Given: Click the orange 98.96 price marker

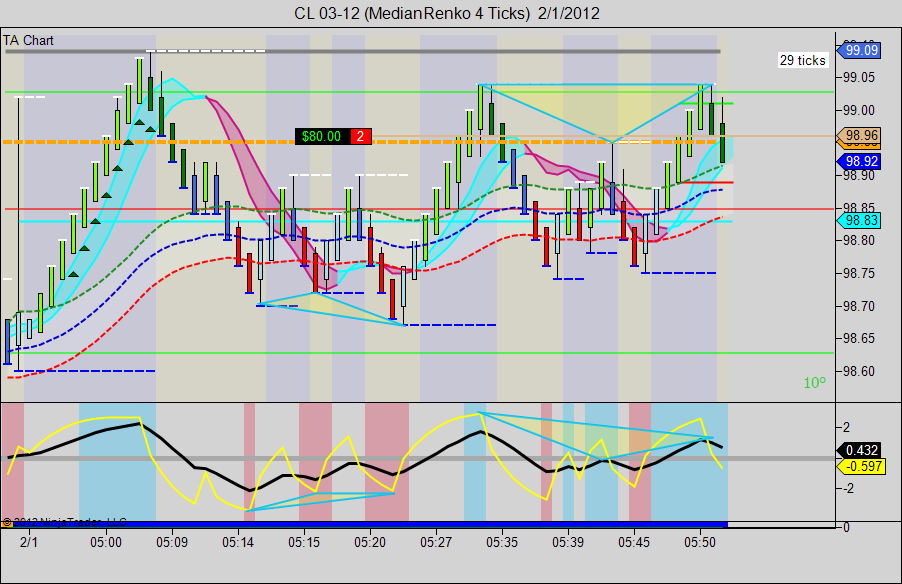Looking at the screenshot, I should coord(859,135).
